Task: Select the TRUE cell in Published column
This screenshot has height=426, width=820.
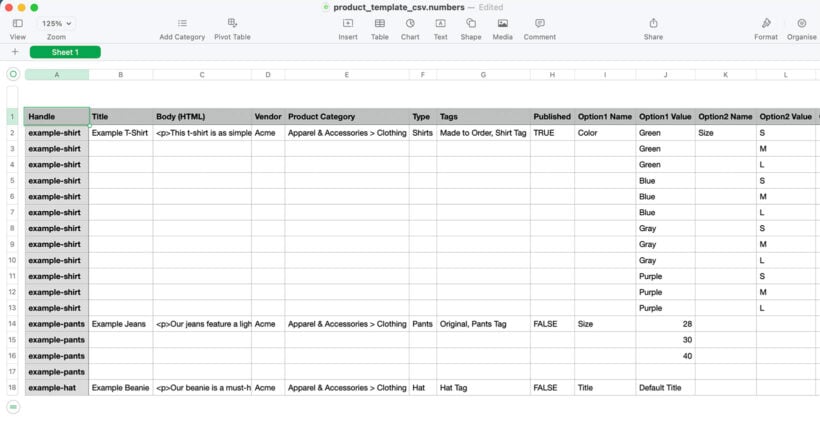Action: click(x=552, y=133)
